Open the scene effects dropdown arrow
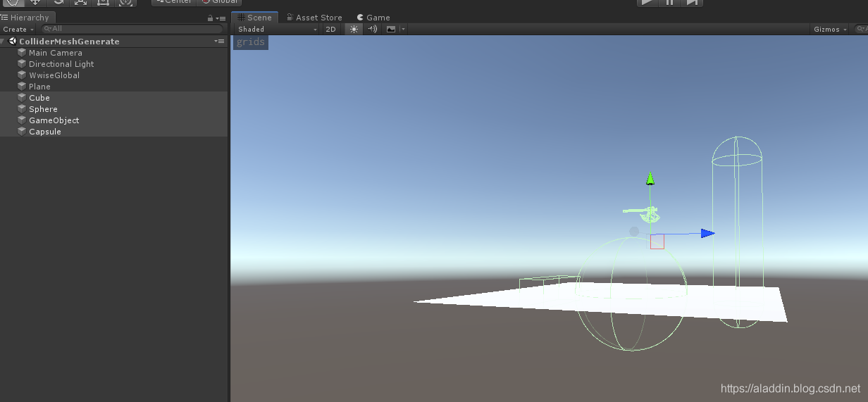868x402 pixels. tap(403, 29)
